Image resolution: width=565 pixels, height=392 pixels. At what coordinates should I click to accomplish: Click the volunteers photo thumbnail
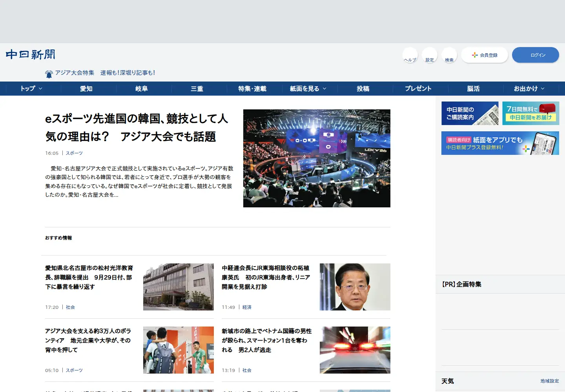179,350
